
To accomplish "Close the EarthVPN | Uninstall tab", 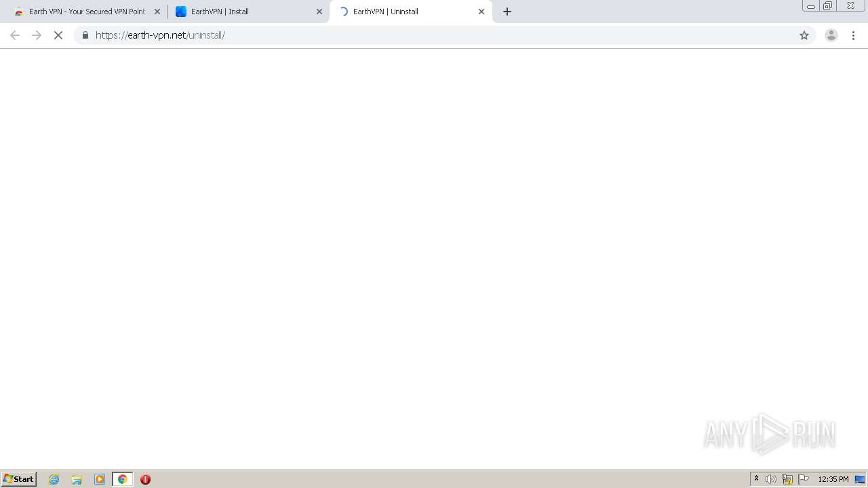I will (x=481, y=12).
